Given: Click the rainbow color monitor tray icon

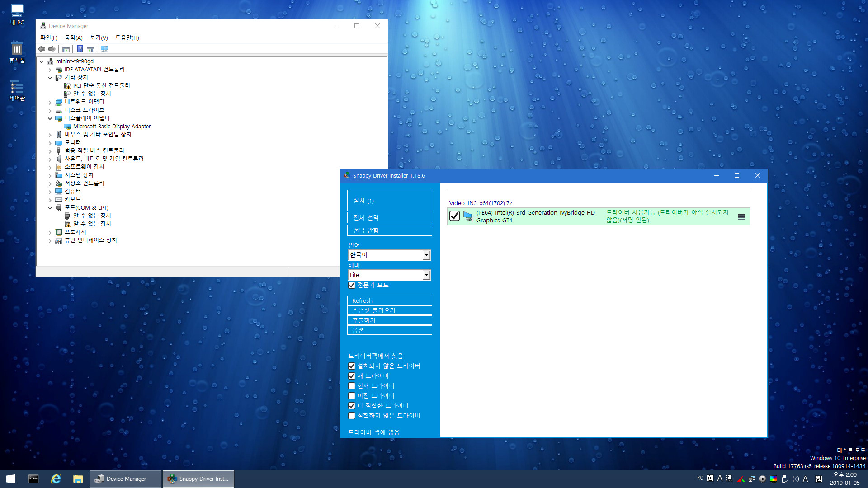Looking at the screenshot, I should tap(774, 479).
